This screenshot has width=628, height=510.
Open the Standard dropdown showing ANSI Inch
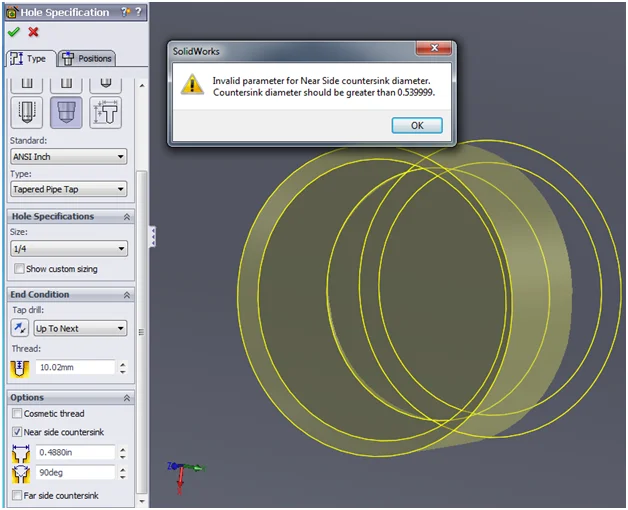click(68, 156)
